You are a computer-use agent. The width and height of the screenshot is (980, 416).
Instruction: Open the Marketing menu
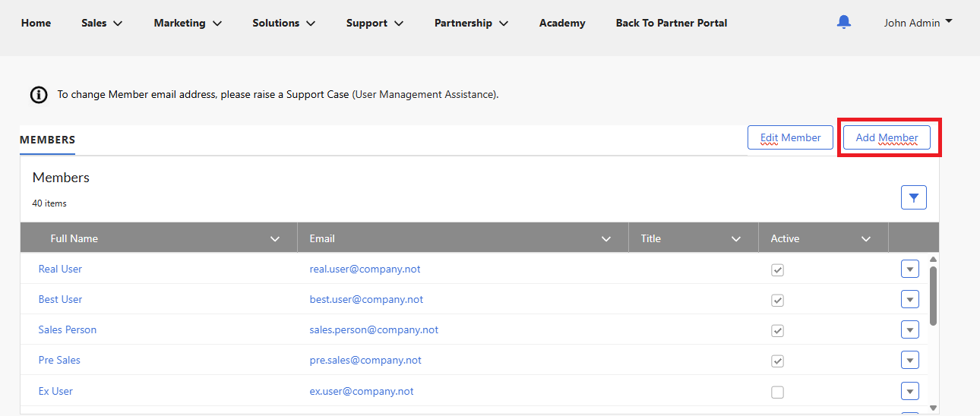point(188,23)
